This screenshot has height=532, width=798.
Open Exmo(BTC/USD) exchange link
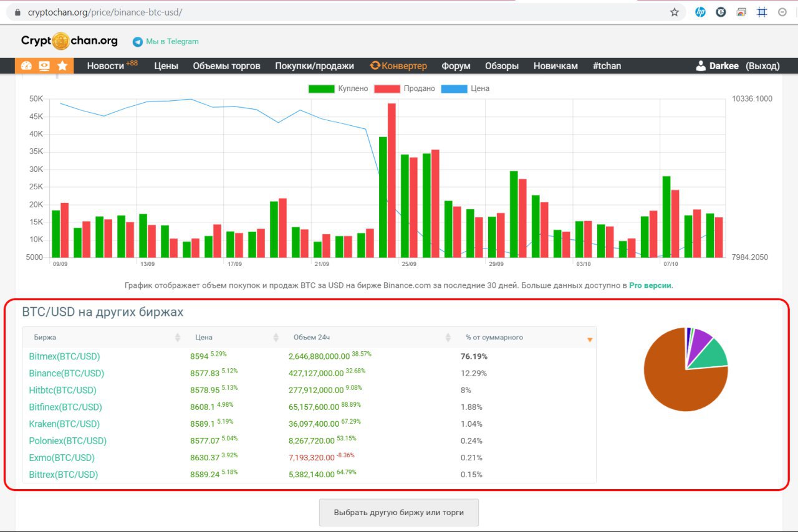click(x=62, y=457)
